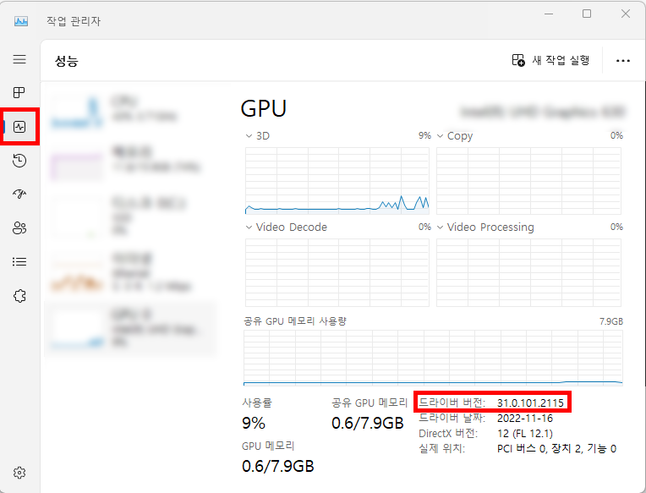Image resolution: width=646 pixels, height=493 pixels.
Task: Open the three-dot more options menu
Action: pyautogui.click(x=623, y=61)
